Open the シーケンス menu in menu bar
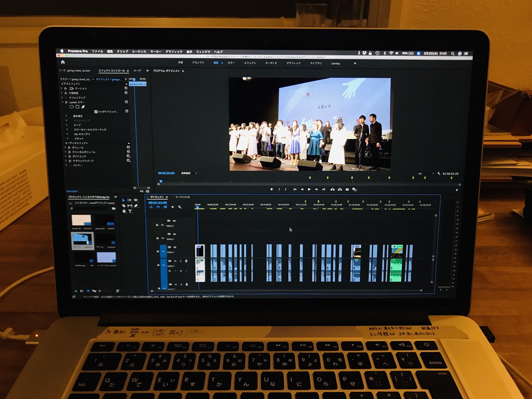This screenshot has width=532, height=399. pyautogui.click(x=139, y=52)
